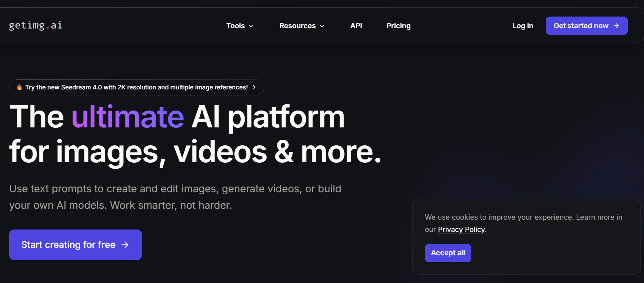Open the Pricing page
This screenshot has height=283, width=644.
398,26
